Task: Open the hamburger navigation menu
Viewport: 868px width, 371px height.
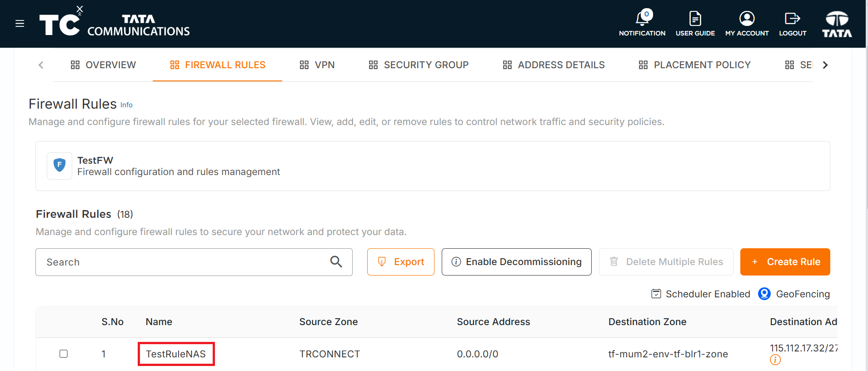Action: point(20,24)
